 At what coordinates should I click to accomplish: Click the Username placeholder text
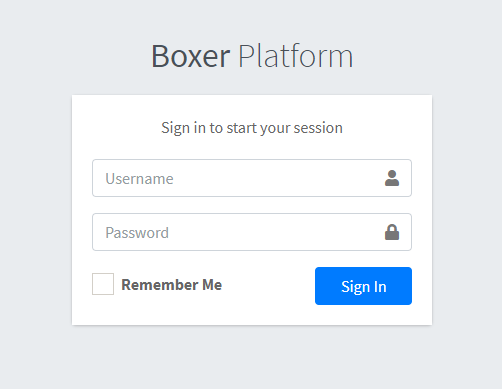click(139, 179)
